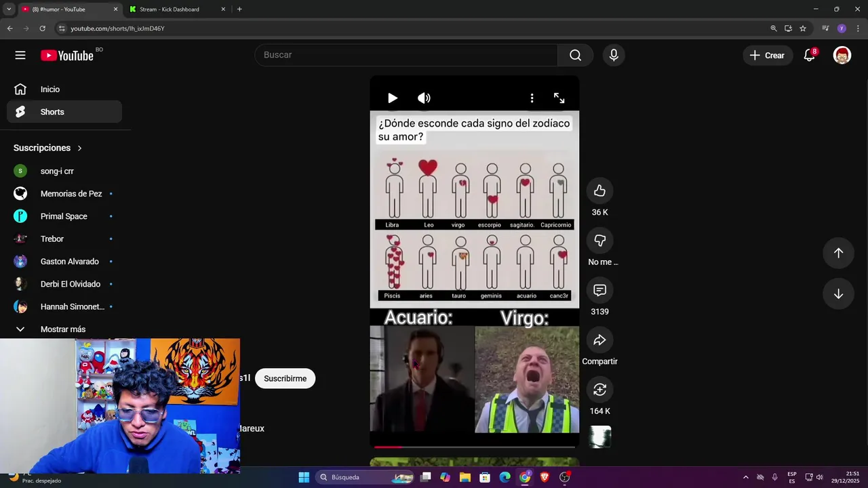Viewport: 868px width, 488px height.
Task: Expand Mostrar más in subscriptions
Action: [x=64, y=329]
